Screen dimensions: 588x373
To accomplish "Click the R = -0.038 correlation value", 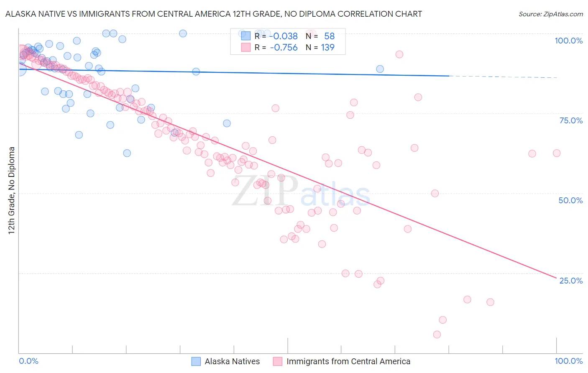I will click(276, 36).
